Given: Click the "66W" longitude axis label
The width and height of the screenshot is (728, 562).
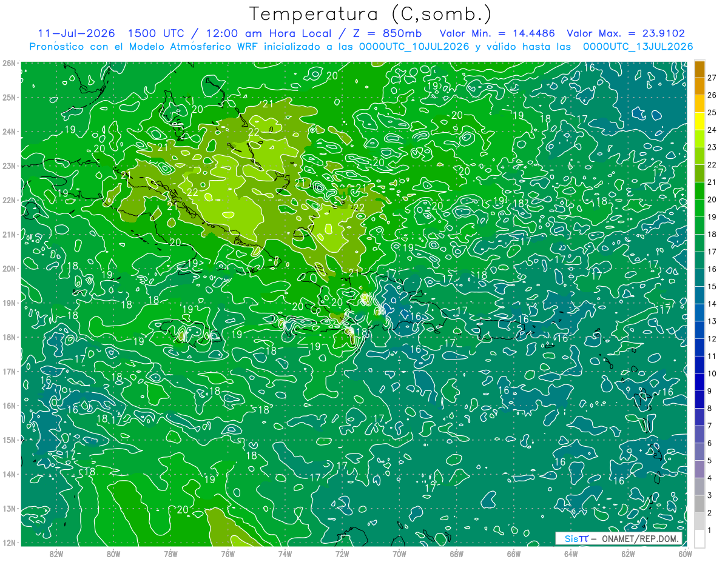Looking at the screenshot, I should tap(514, 553).
